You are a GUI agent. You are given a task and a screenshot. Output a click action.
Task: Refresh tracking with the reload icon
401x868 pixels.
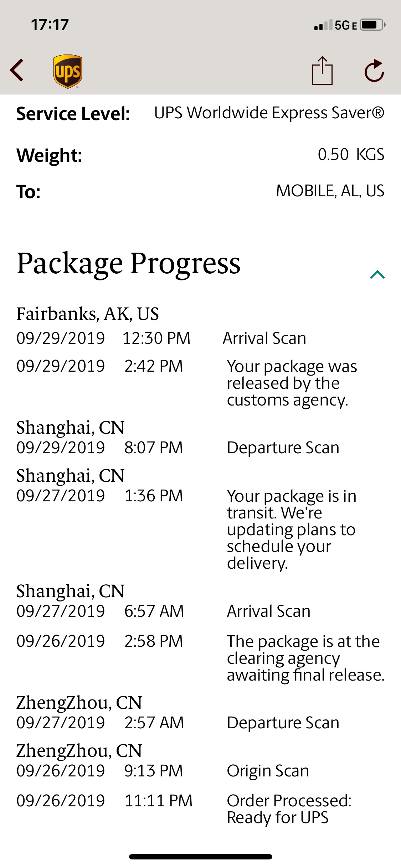(x=374, y=71)
